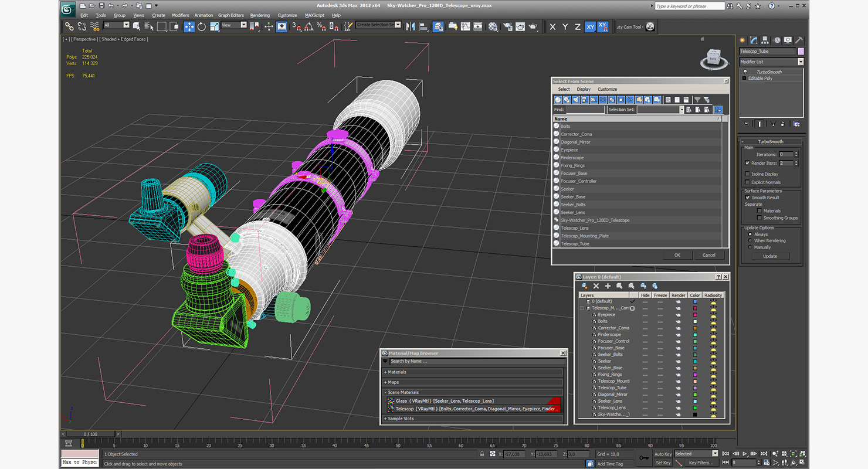Image resolution: width=868 pixels, height=469 pixels.
Task: Toggle the Auto Key button
Action: [663, 454]
